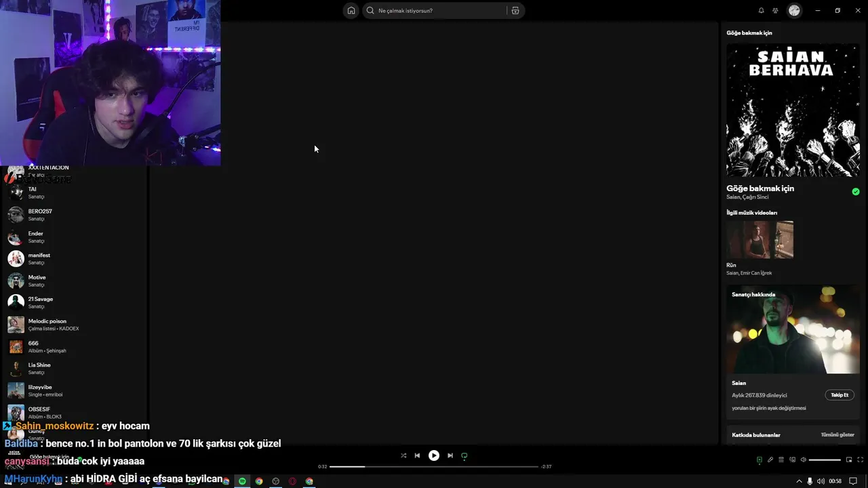The width and height of the screenshot is (868, 488).
Task: Open the 666 album by Şehinşah
Action: click(73, 346)
